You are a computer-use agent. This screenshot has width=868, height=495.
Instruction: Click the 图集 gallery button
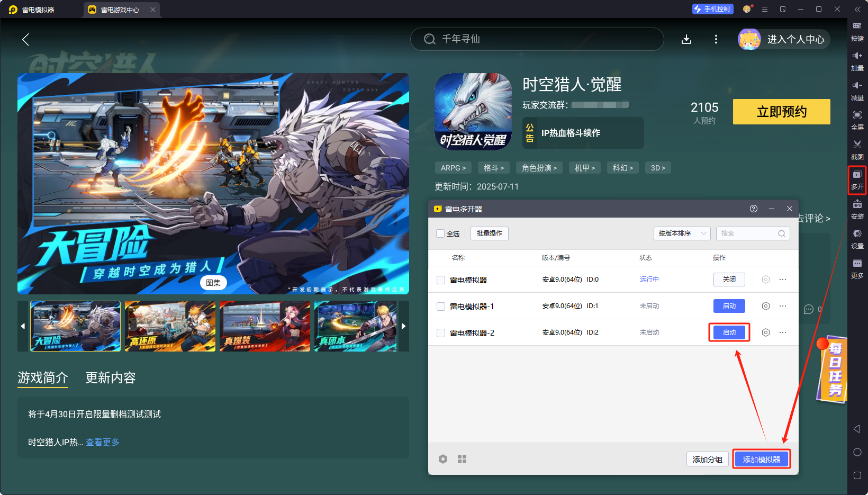coord(213,283)
